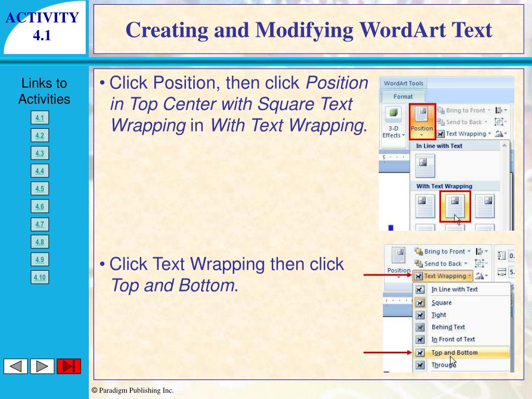Open Send to Back in lower ribbon

[441, 263]
